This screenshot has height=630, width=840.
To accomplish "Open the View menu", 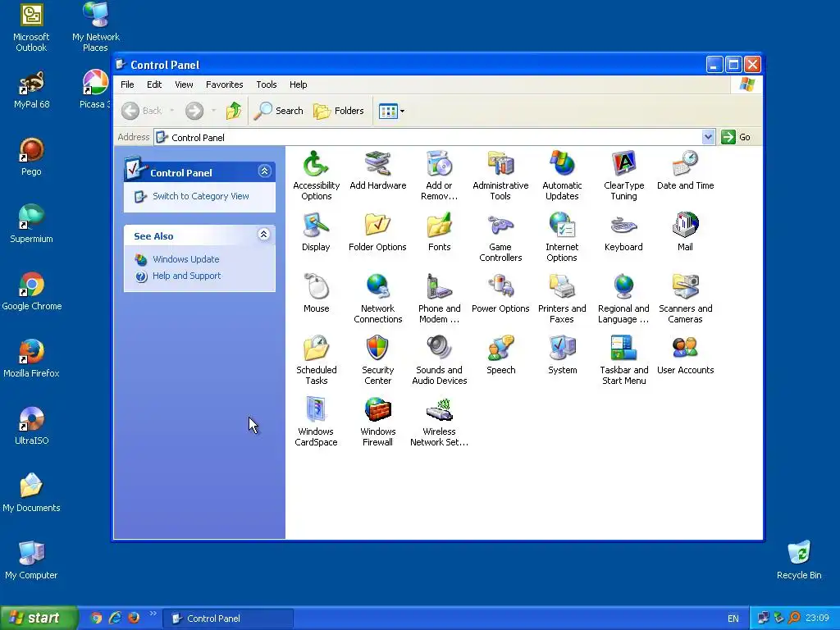I will [184, 84].
